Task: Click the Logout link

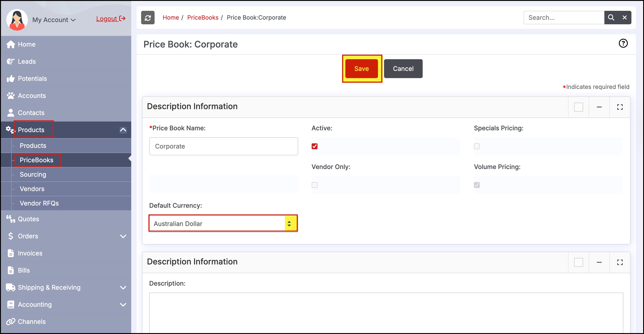Action: 111,19
